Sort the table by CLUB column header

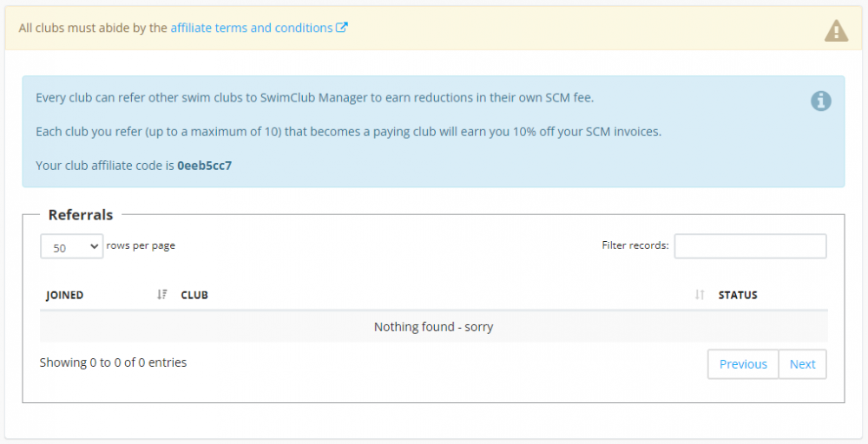(194, 295)
